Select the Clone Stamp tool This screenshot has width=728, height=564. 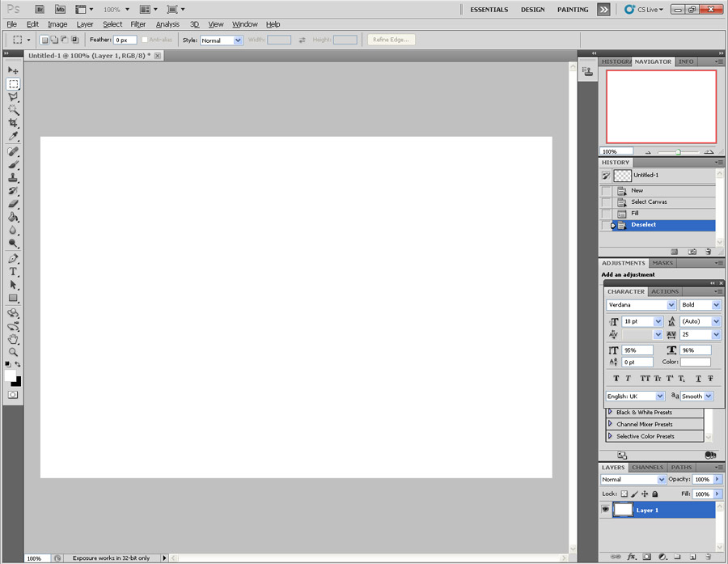(13, 177)
